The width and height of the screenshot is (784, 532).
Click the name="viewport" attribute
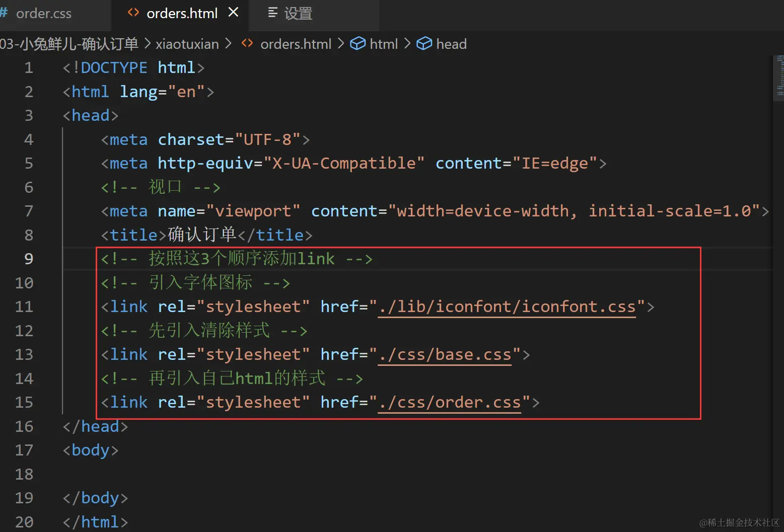(229, 211)
